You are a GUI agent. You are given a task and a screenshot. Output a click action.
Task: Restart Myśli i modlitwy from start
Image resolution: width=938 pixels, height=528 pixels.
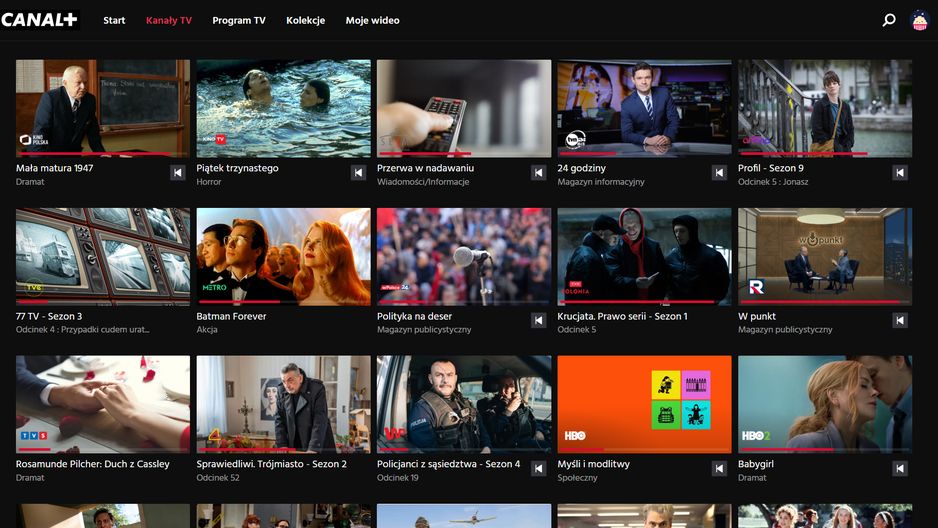click(719, 468)
